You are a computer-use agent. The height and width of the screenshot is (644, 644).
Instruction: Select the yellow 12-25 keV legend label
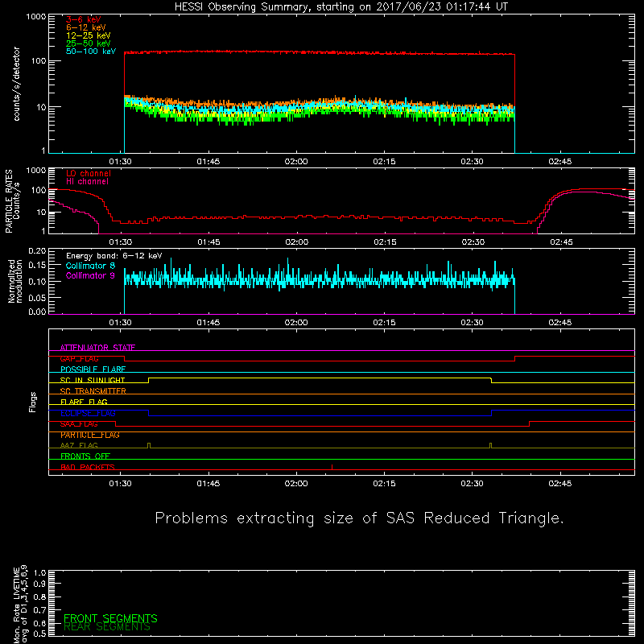pos(88,35)
